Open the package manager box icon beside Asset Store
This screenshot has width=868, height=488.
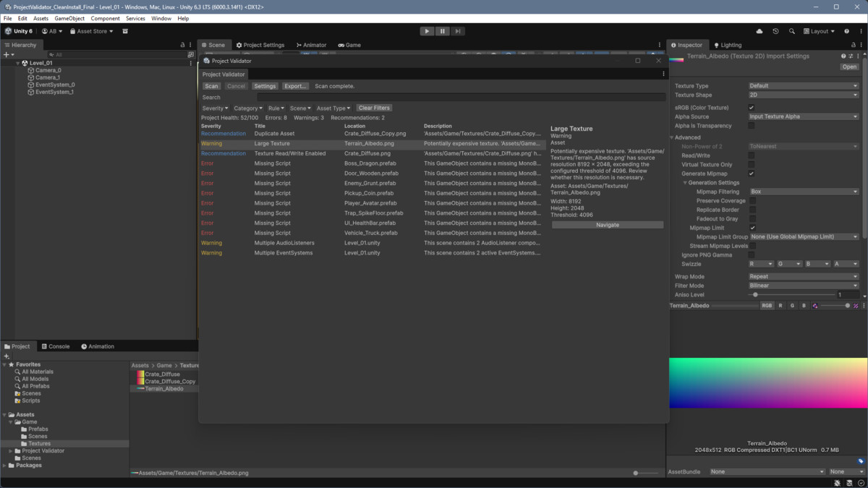pos(125,31)
